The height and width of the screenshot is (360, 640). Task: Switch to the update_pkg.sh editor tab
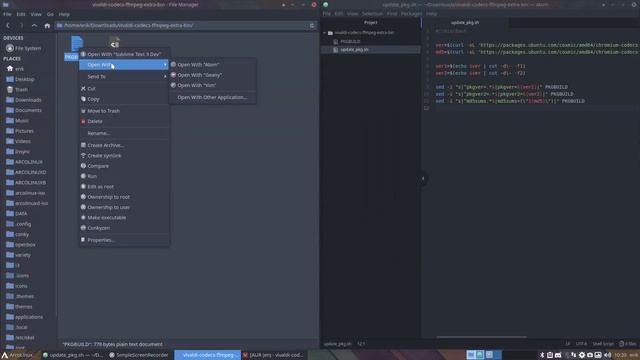[x=465, y=23]
